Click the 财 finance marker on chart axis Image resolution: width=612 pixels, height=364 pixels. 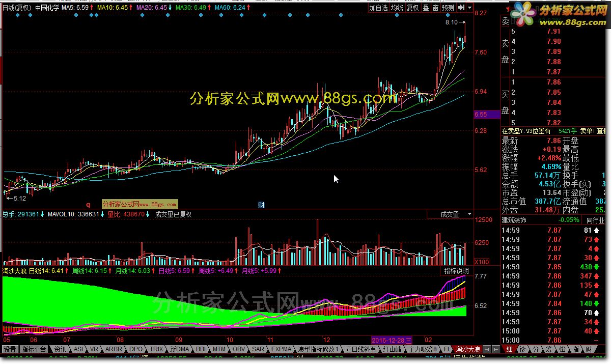click(x=261, y=205)
